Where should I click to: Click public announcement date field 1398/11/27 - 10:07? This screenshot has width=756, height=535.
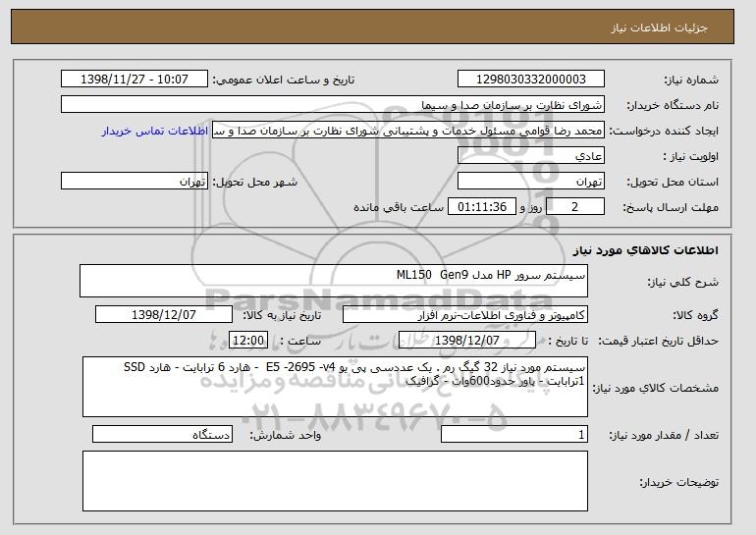tap(135, 80)
